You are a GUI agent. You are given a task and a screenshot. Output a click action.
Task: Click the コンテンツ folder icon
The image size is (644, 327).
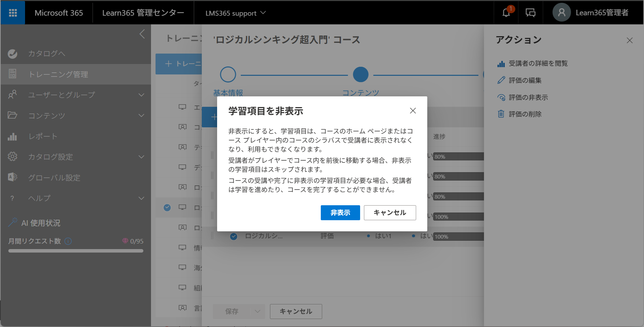[x=13, y=115]
